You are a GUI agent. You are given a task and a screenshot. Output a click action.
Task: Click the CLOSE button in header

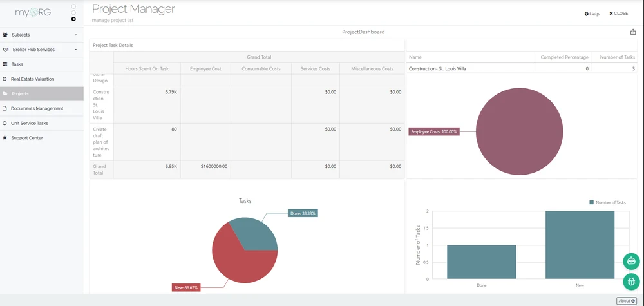pos(618,14)
